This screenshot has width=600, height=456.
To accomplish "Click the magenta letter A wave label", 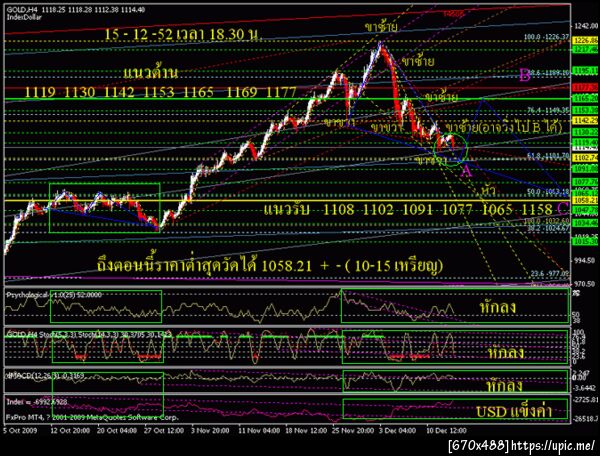I will [x=466, y=171].
